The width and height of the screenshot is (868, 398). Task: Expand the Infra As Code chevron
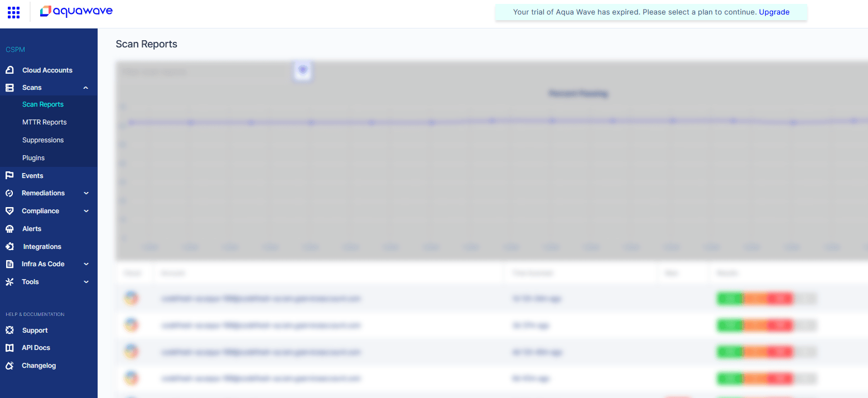click(x=86, y=264)
